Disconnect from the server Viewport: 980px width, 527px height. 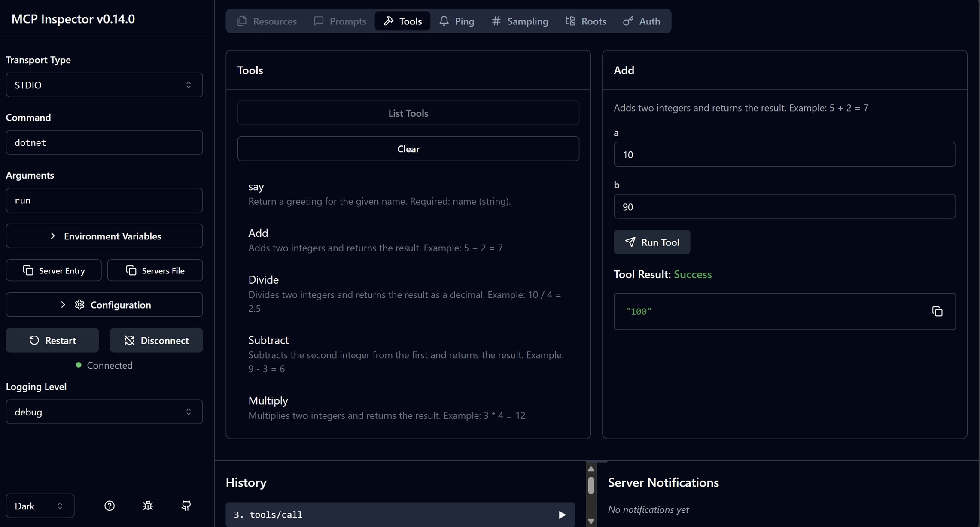point(156,340)
